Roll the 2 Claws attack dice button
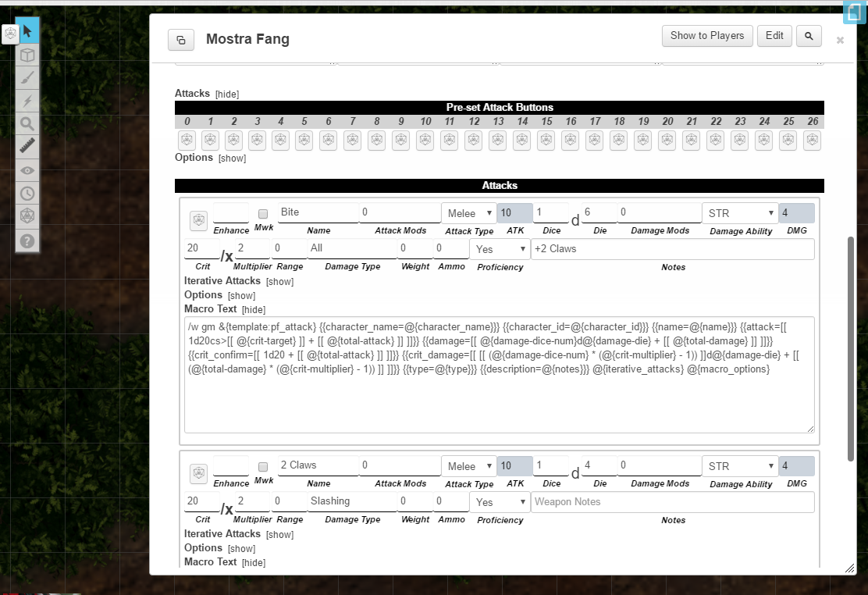The height and width of the screenshot is (595, 868). pos(199,473)
